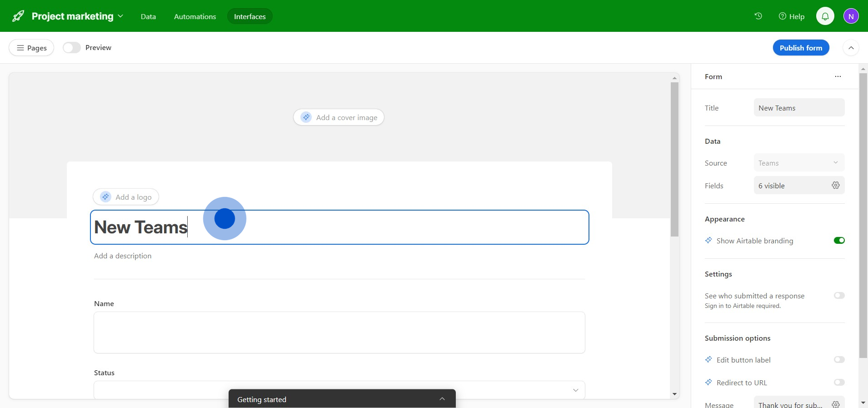Click the Help question mark icon
The width and height of the screenshot is (868, 408).
point(782,16)
